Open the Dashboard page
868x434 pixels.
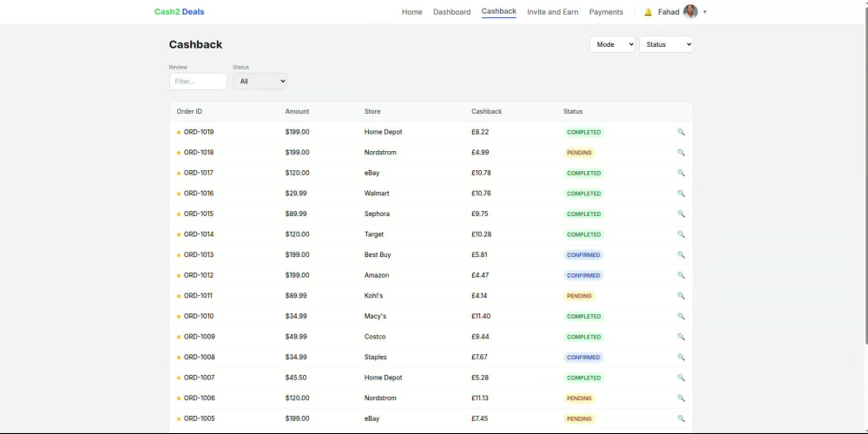(451, 12)
